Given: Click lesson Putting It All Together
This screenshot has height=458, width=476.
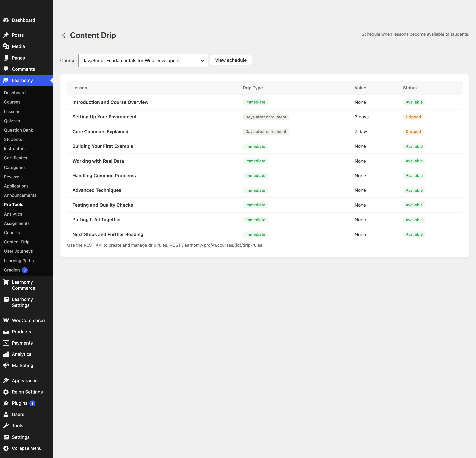Looking at the screenshot, I should [97, 220].
